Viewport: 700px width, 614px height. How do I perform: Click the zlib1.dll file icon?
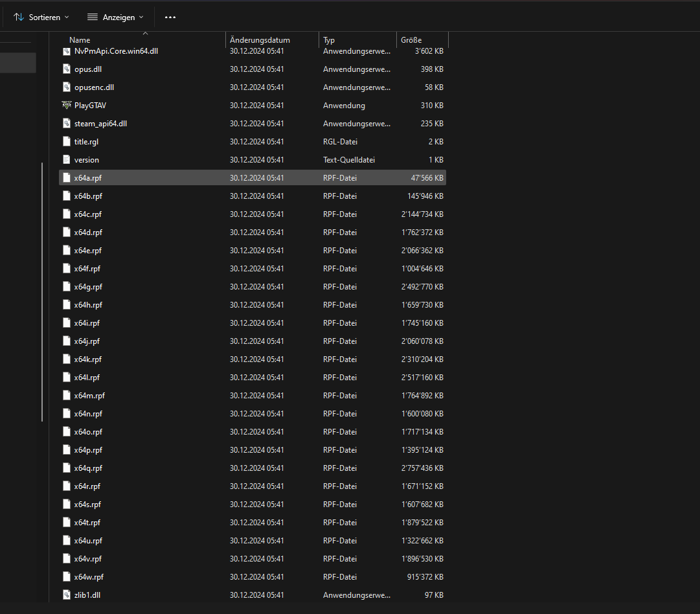[x=66, y=595]
